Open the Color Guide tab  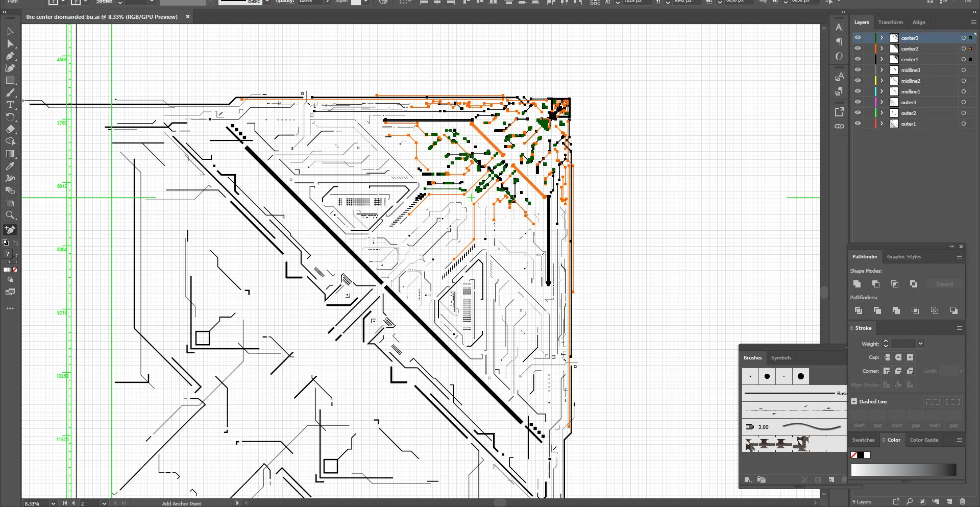click(x=924, y=440)
